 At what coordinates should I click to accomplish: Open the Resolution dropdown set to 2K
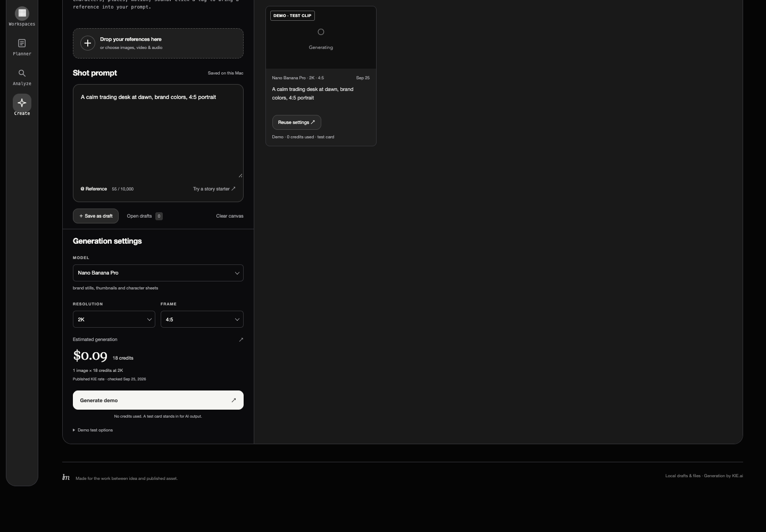coord(114,319)
